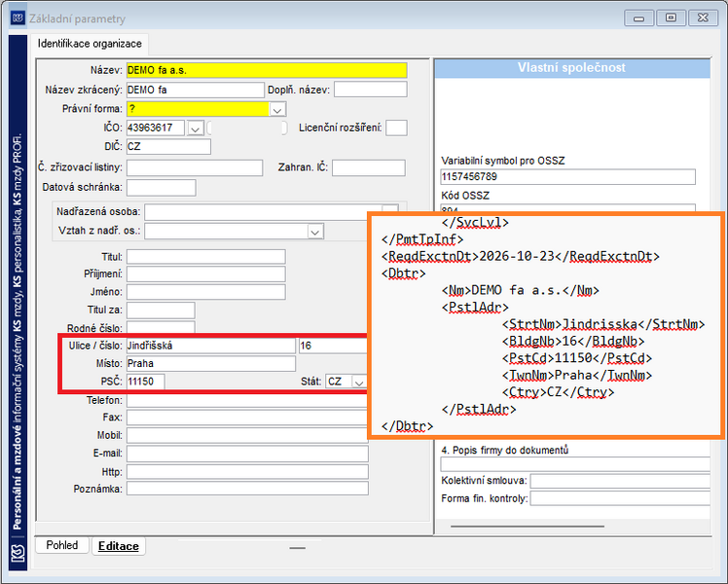Click the Datová schránka input field
Image resolution: width=728 pixels, height=584 pixels.
(162, 188)
